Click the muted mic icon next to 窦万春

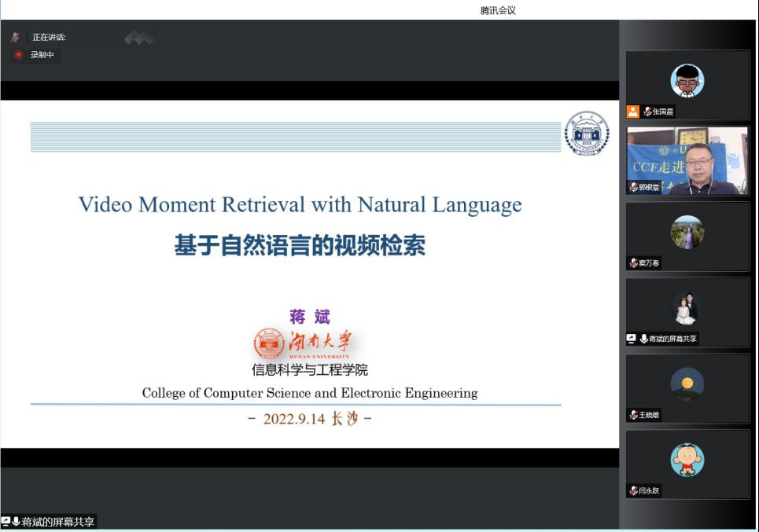633,263
